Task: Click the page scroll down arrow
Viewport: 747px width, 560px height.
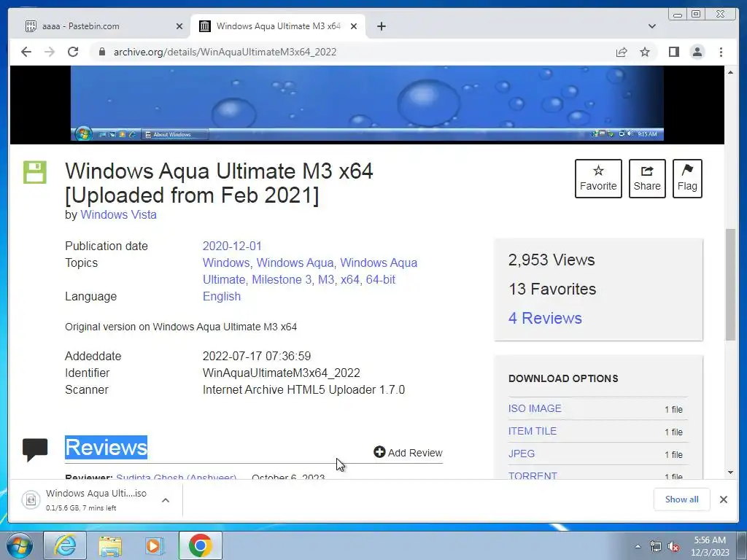Action: pyautogui.click(x=730, y=472)
